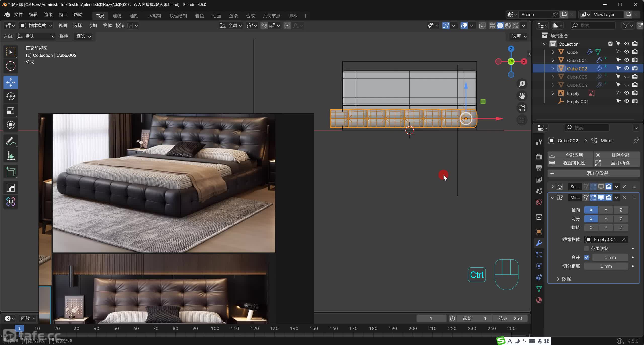Hide Cube.001 in viewport
This screenshot has height=345, width=644.
(627, 60)
